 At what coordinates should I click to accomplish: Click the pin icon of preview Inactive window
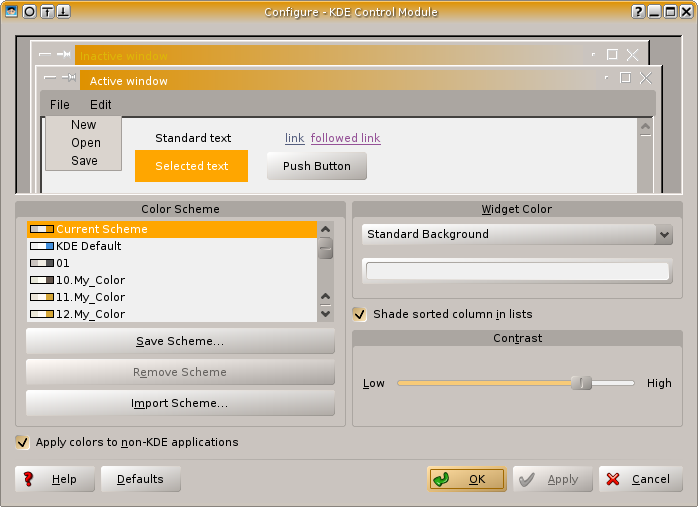(x=64, y=54)
